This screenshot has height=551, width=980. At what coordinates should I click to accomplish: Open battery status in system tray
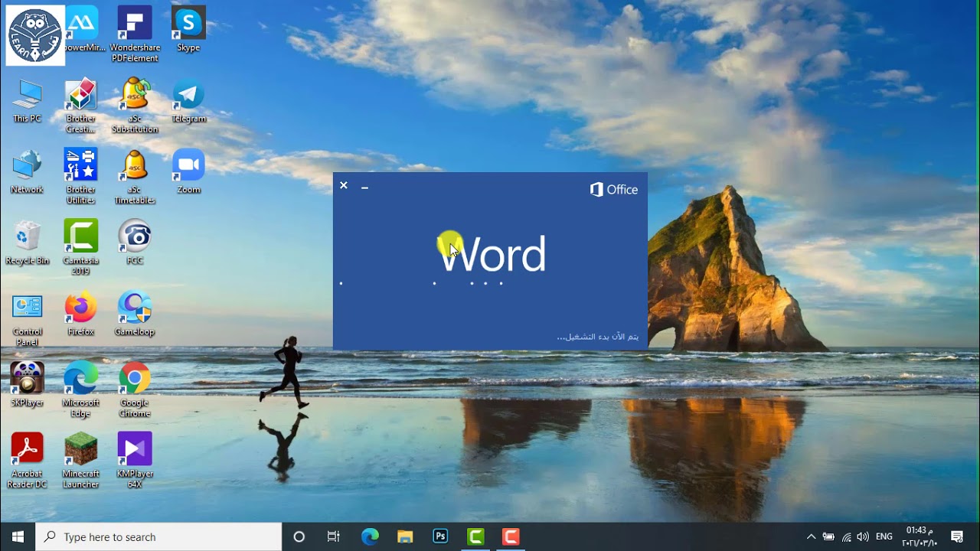(x=828, y=536)
